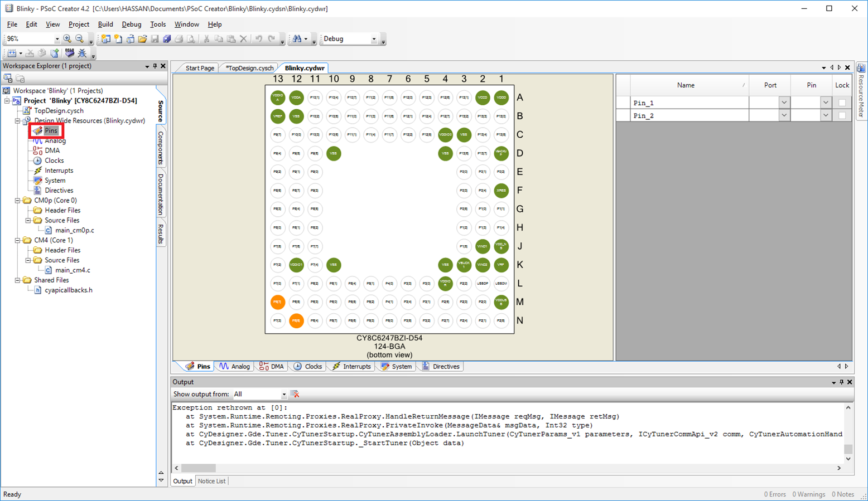Toggle the Lock checkbox for Pin_2
Viewport: 868px width, 501px height.
coord(842,115)
